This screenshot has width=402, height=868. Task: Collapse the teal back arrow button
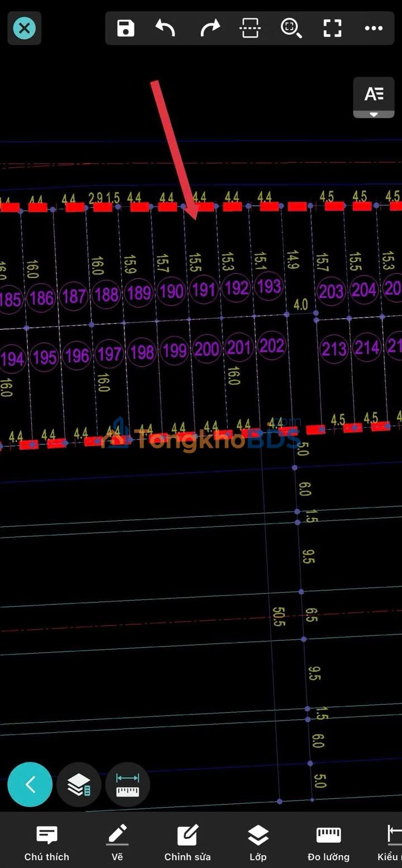30,784
